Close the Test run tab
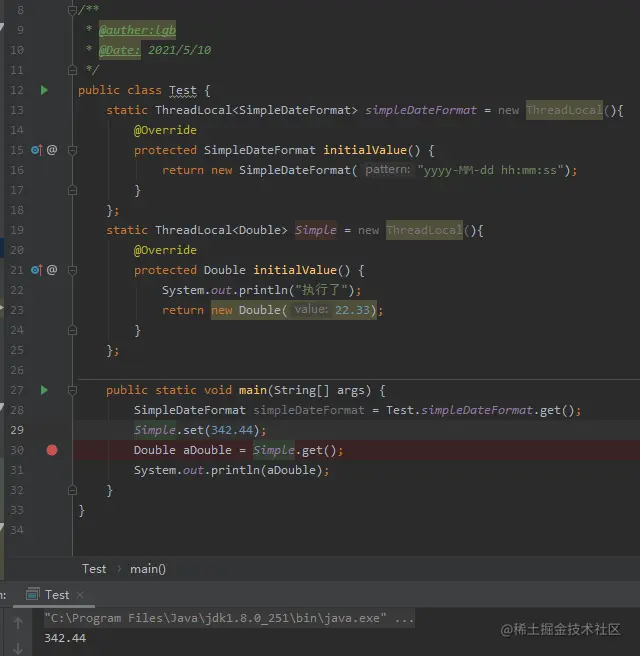The height and width of the screenshot is (656, 640). 80,595
